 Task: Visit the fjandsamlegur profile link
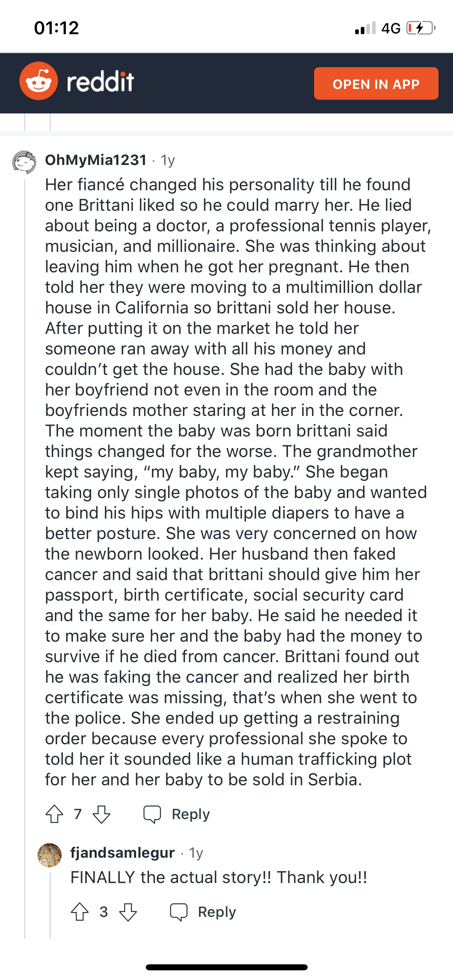pyautogui.click(x=122, y=853)
